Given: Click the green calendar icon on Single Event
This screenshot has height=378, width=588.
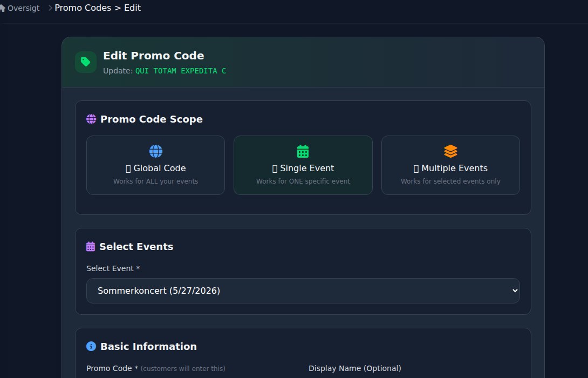Looking at the screenshot, I should [303, 151].
